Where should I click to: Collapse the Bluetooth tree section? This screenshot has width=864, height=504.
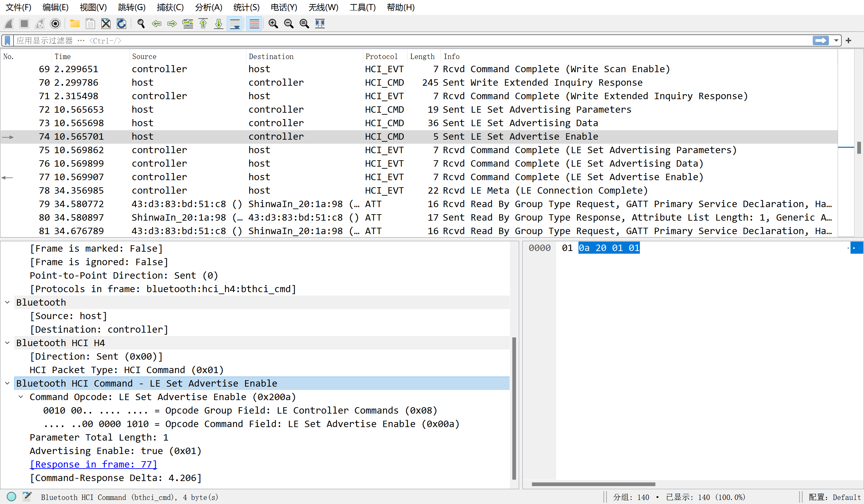7,303
